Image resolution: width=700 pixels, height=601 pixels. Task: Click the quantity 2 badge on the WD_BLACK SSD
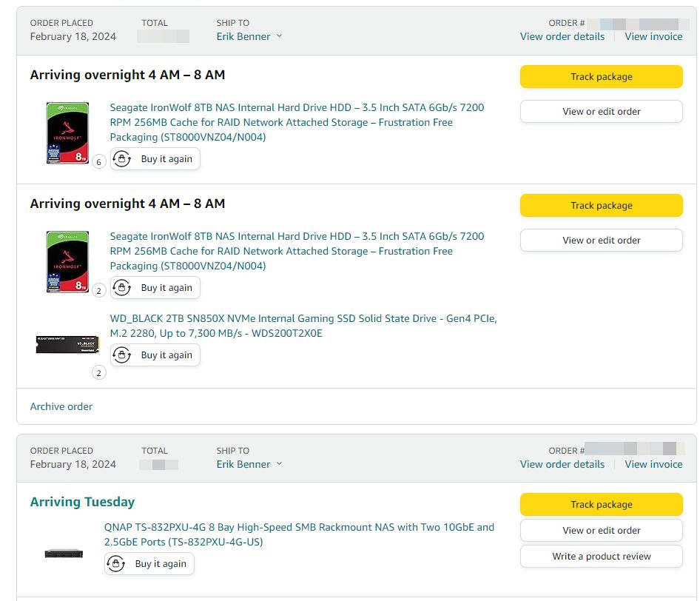(98, 373)
